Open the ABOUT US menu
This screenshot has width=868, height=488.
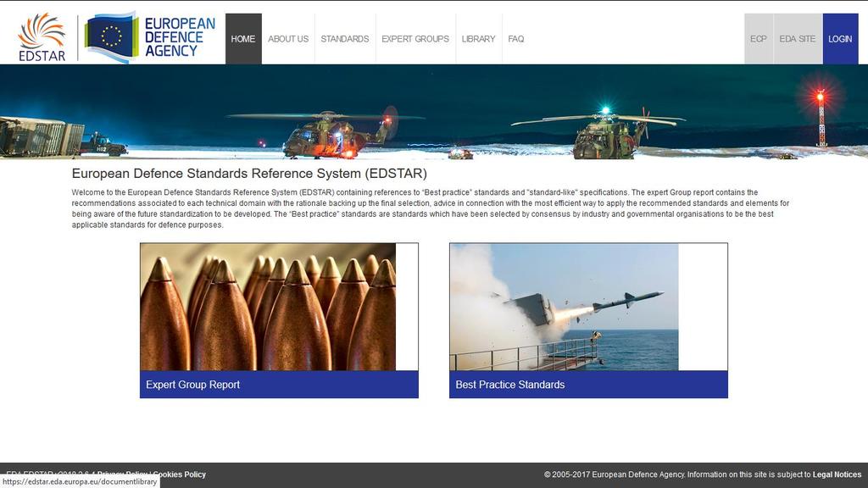[x=288, y=39]
